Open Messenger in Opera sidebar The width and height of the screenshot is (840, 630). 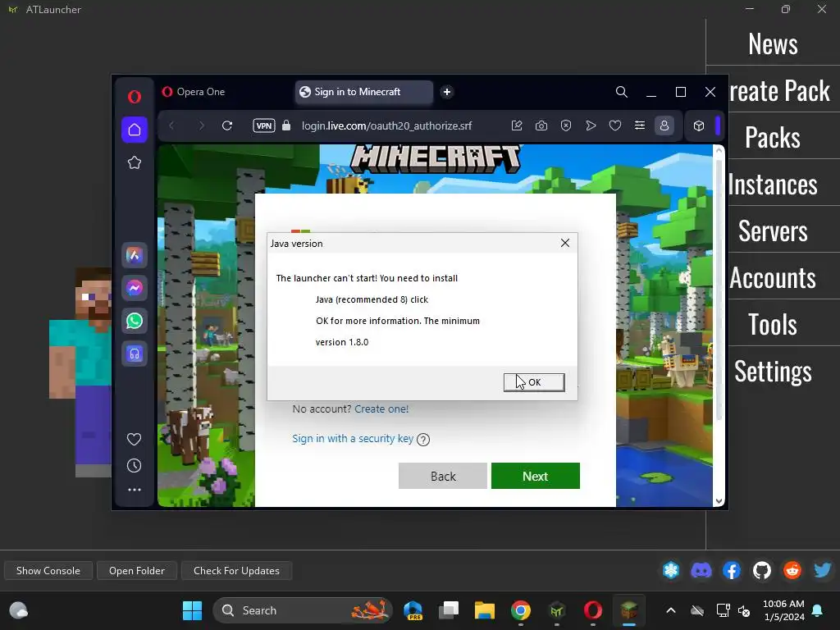(x=135, y=288)
